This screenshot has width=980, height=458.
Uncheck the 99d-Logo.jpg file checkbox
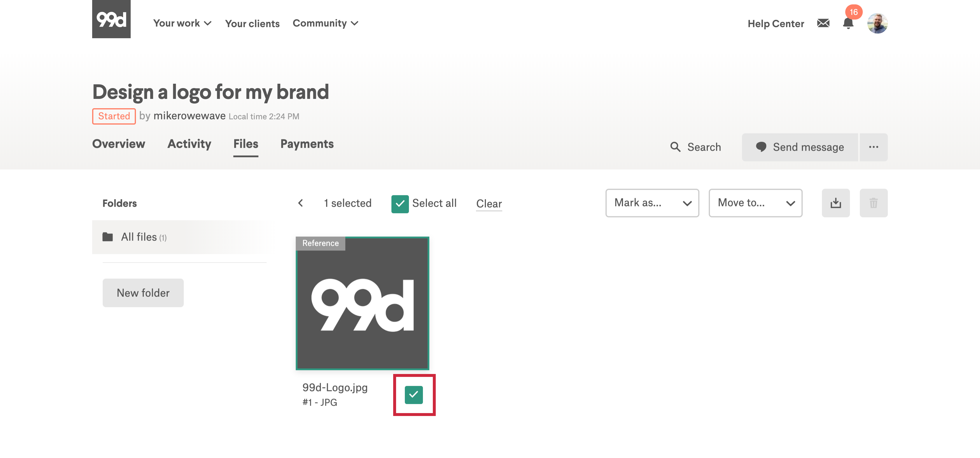point(414,395)
